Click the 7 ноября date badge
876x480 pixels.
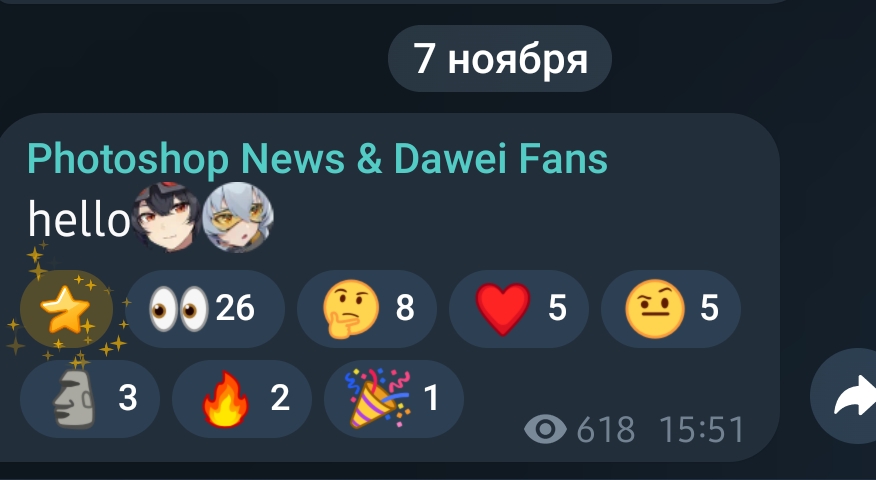pos(500,59)
